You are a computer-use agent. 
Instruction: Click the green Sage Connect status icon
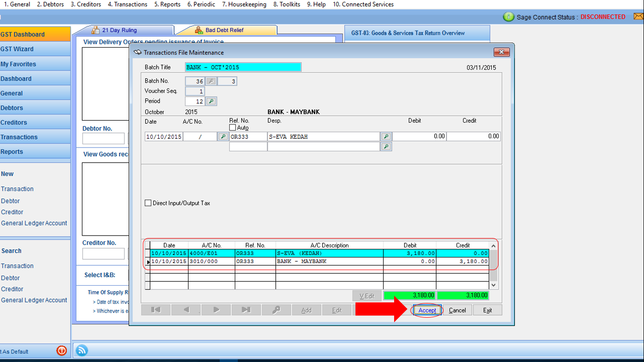point(509,17)
